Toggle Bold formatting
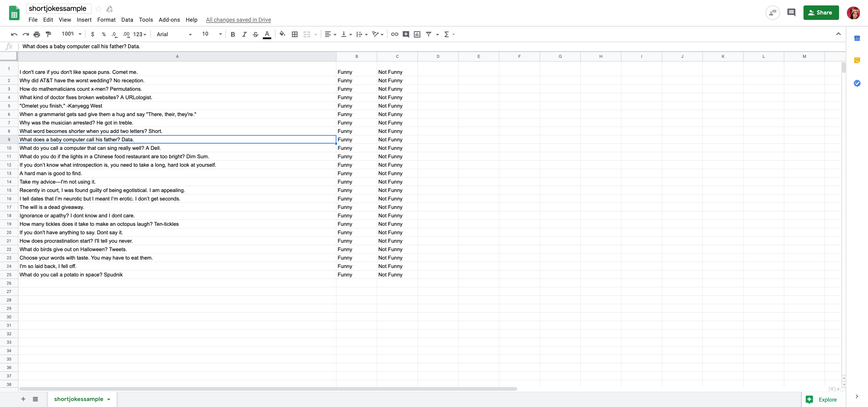 [x=232, y=34]
